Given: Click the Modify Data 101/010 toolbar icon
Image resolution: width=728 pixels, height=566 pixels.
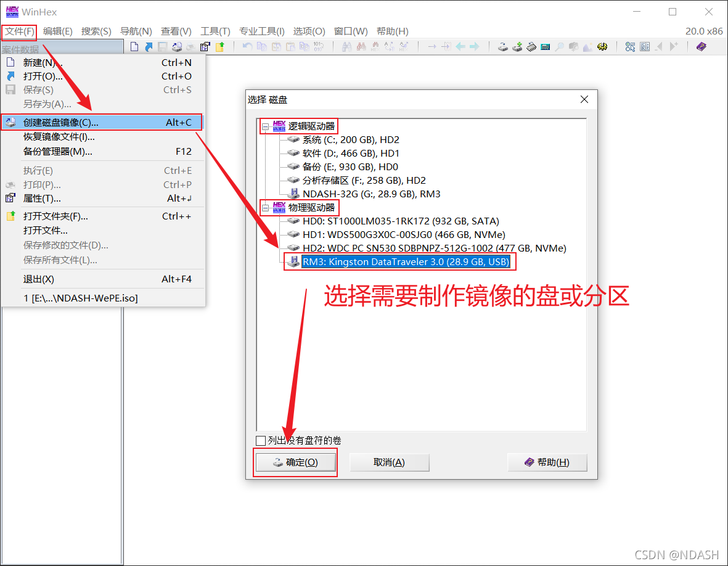Looking at the screenshot, I should click(319, 46).
